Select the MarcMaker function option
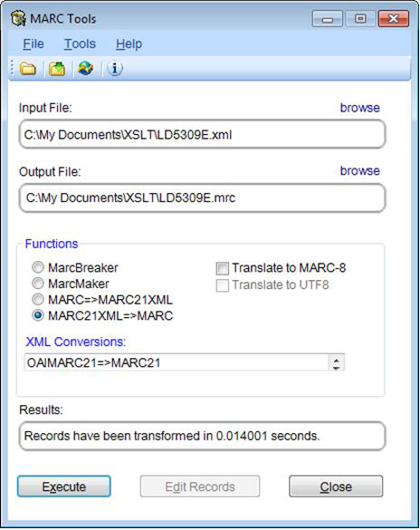The height and width of the screenshot is (530, 420). coord(38,284)
